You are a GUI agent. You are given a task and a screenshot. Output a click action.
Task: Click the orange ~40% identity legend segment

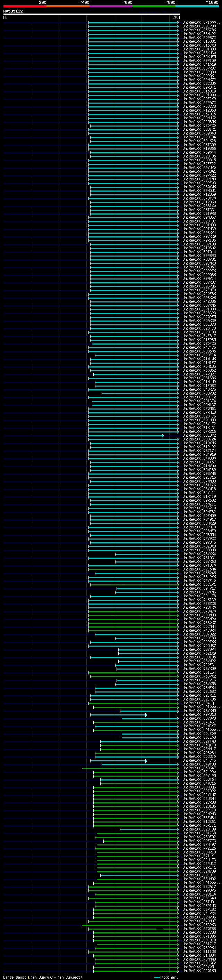[x=68, y=6]
